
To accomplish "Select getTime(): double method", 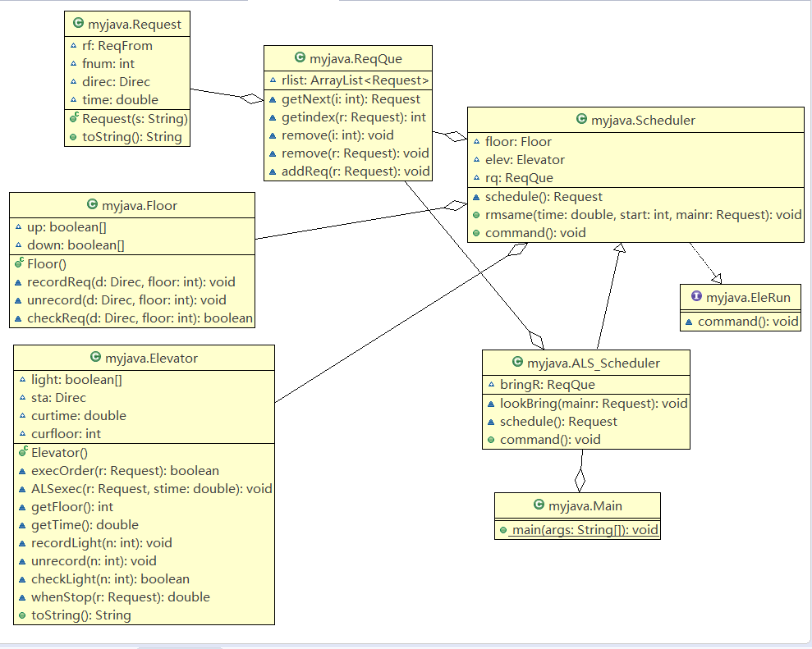I will tap(85, 525).
